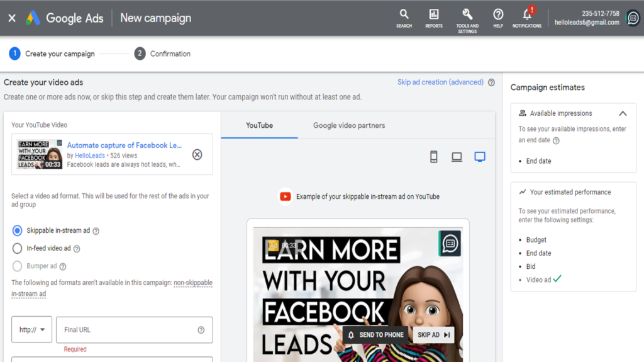Open the Help question mark icon
This screenshot has height=362, width=644.
[498, 18]
